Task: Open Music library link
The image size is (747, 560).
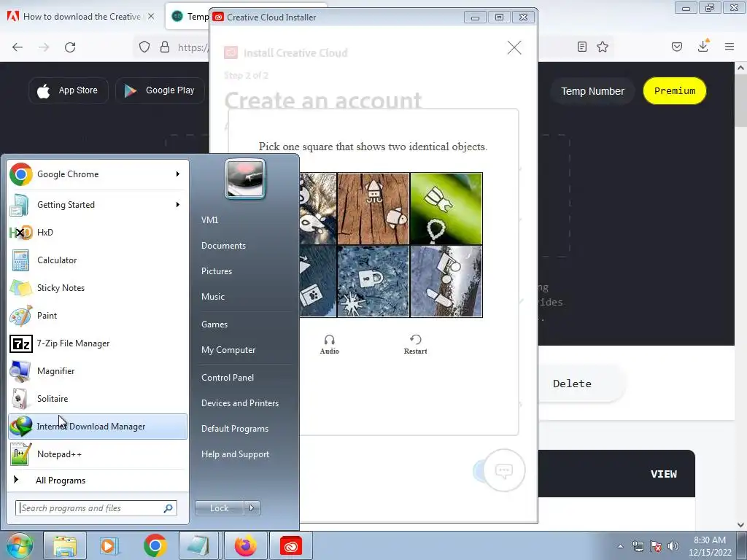Action: [x=213, y=297]
